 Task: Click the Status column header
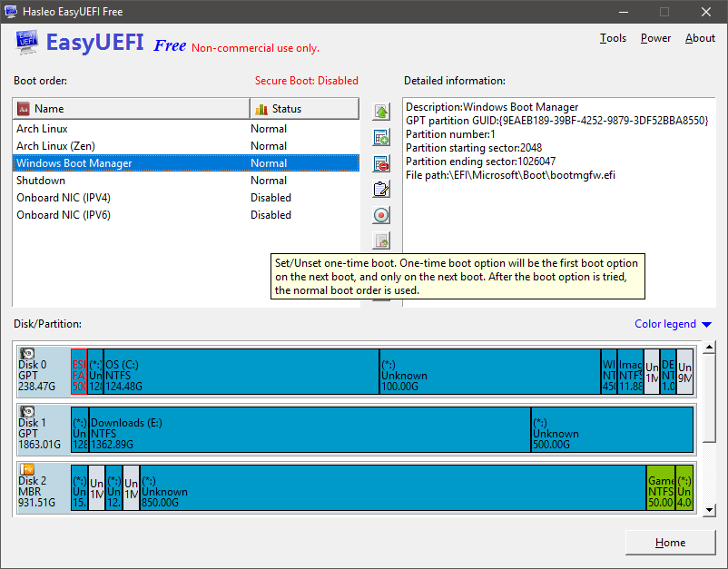tap(304, 109)
